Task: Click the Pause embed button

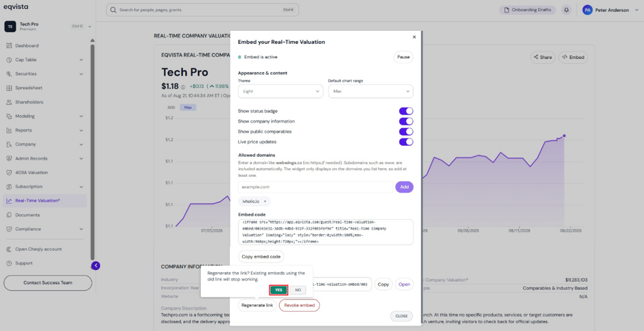Action: [x=403, y=57]
